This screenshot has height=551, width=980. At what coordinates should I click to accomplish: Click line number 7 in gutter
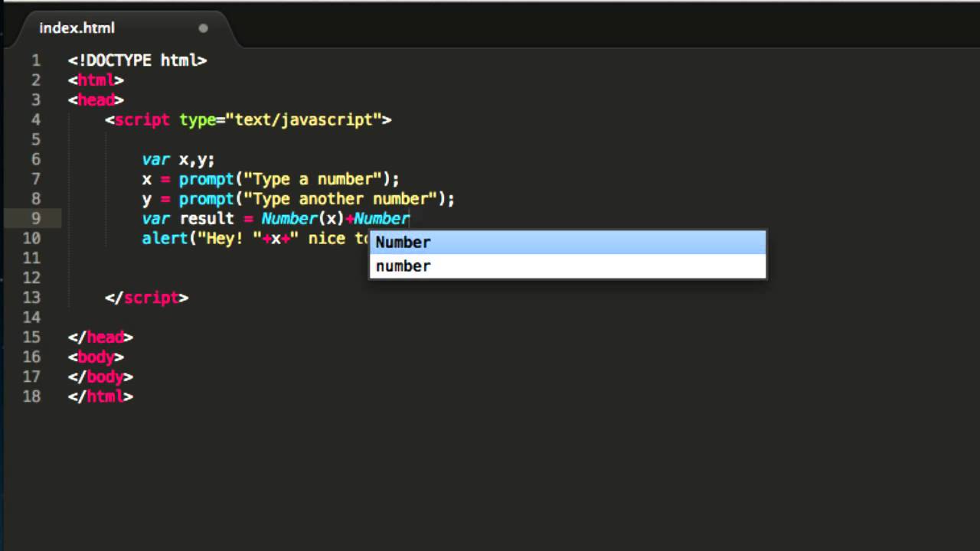tap(35, 179)
